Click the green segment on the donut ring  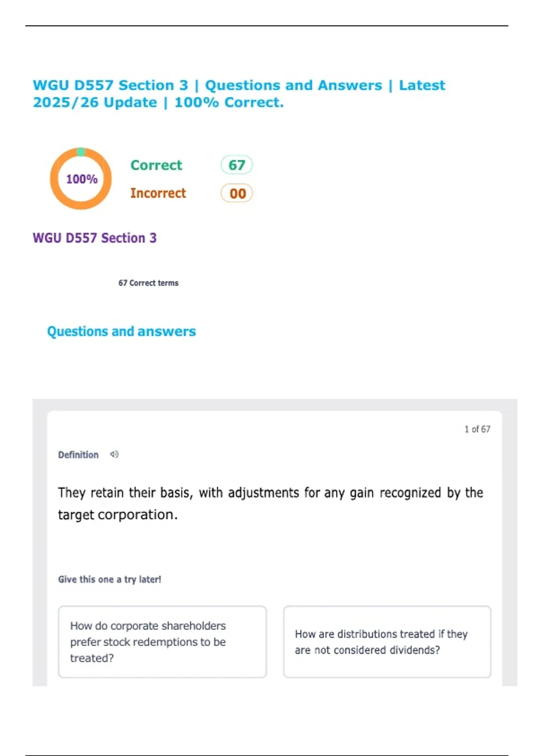pyautogui.click(x=81, y=152)
